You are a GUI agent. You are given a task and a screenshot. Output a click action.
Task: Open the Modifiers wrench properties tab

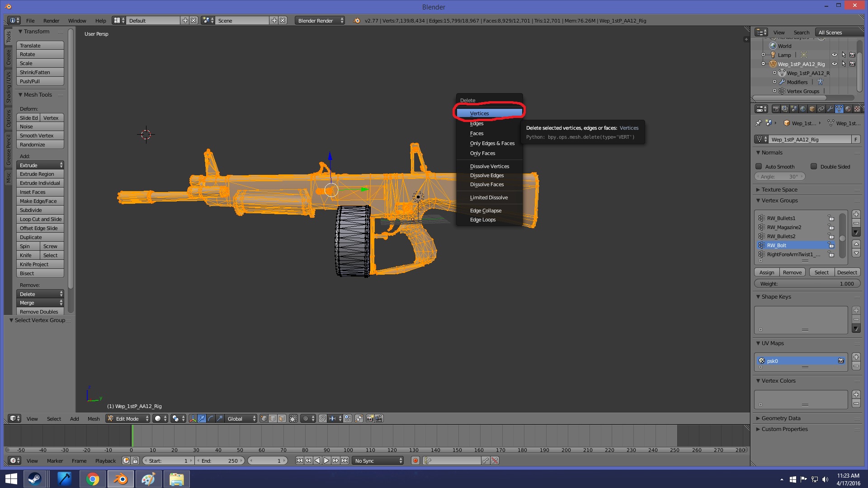[830, 109]
